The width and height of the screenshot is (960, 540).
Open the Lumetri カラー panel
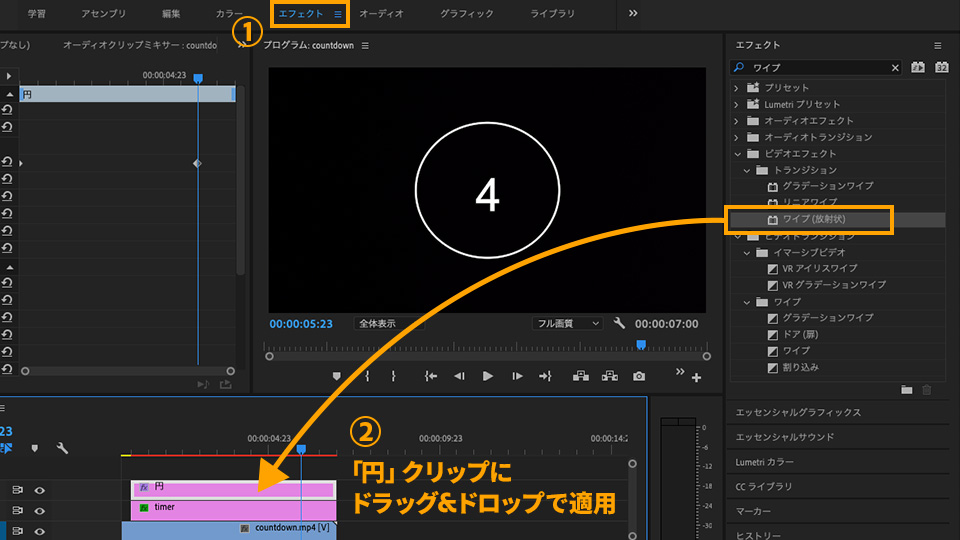[x=764, y=462]
